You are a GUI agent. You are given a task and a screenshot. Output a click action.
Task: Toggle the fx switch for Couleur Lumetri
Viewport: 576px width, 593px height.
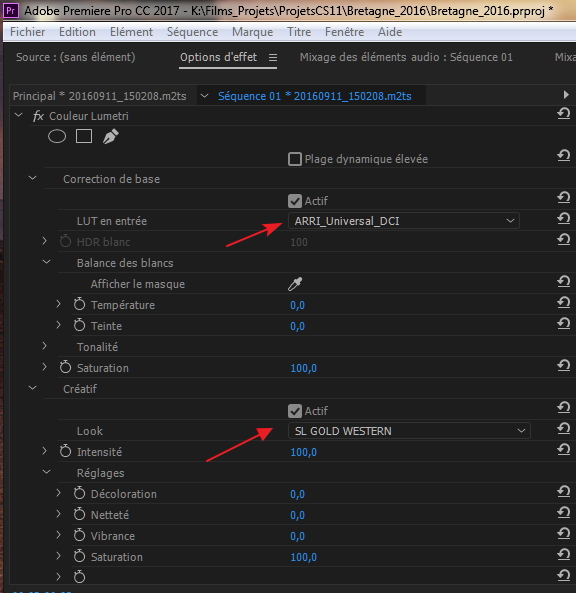(38, 116)
